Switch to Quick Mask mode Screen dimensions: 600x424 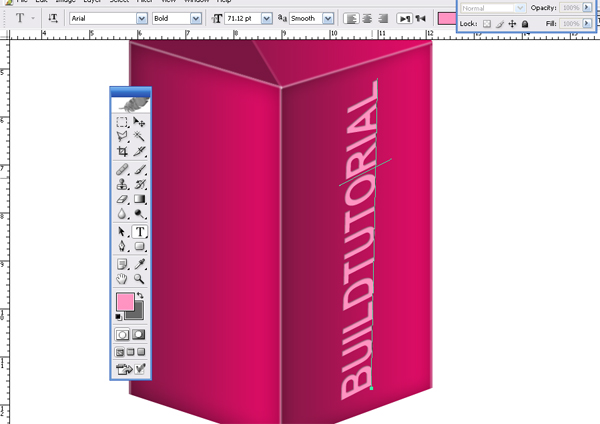[x=139, y=335]
